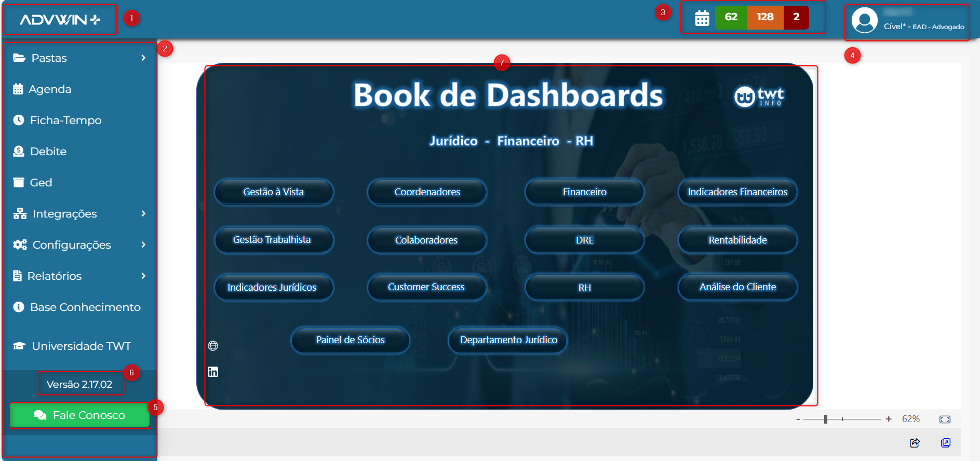Click the Jurídico - Financeiro - RH subtitle
The image size is (980, 461).
click(x=511, y=141)
